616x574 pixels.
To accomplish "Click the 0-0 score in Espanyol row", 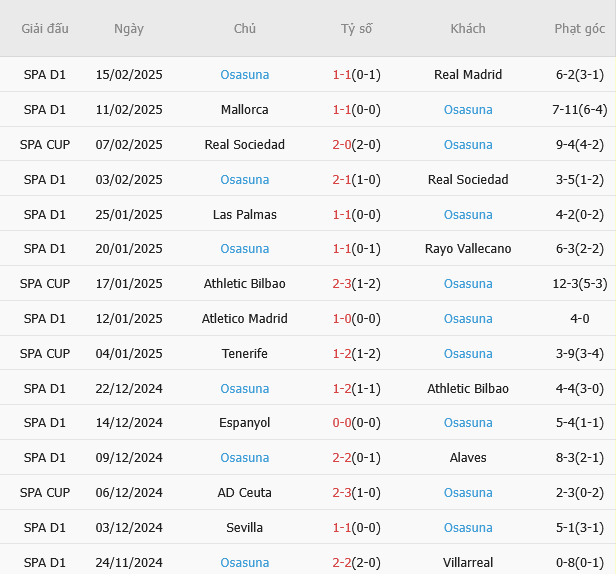I will [343, 423].
